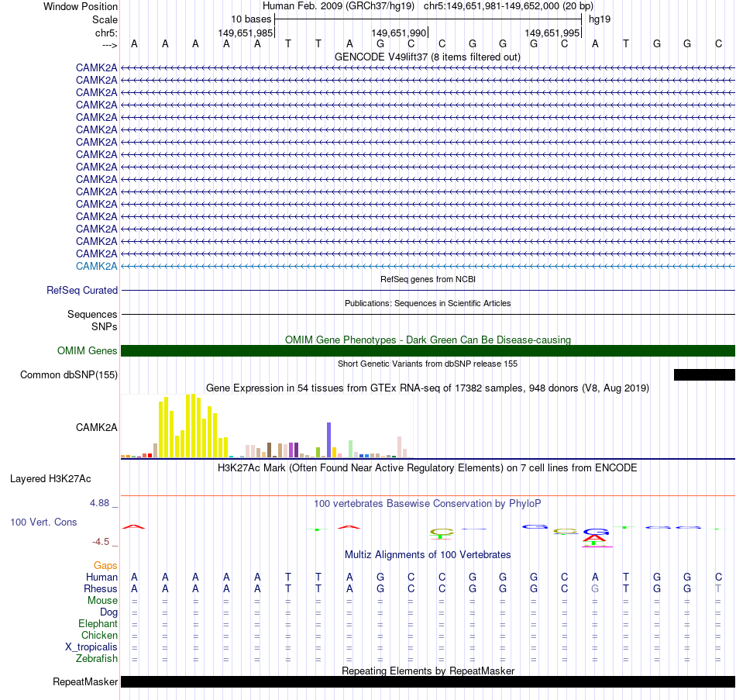Click the orange Gaps label
Screen dimensions: 736x700
(x=105, y=566)
